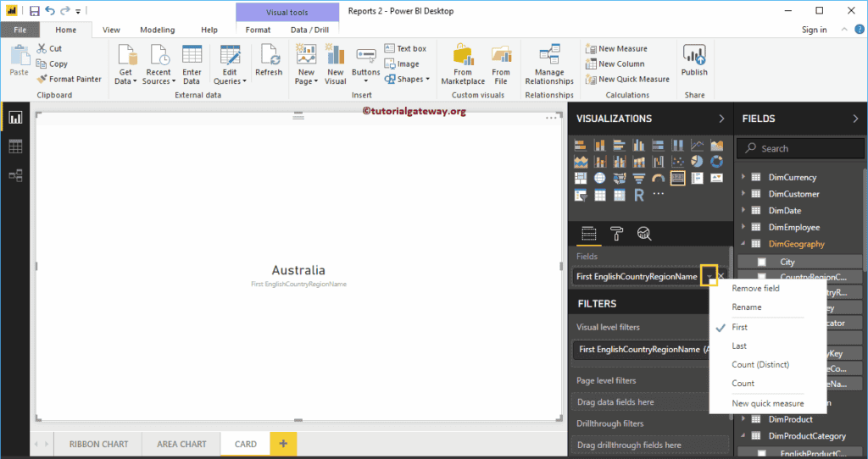
Task: Open the Shapes dropdown
Action: [408, 79]
